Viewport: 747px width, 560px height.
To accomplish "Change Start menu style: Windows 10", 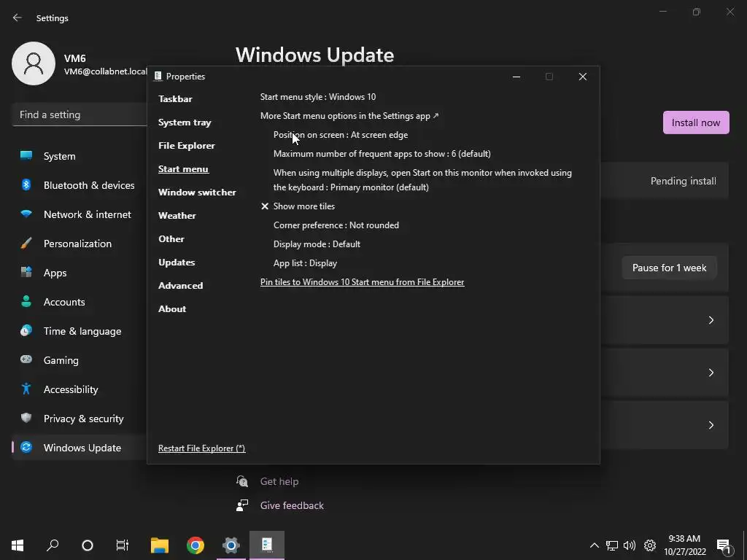I will (318, 97).
